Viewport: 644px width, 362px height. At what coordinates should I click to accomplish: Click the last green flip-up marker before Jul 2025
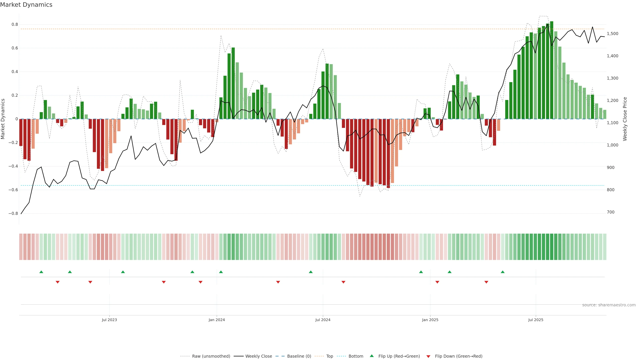(x=502, y=272)
